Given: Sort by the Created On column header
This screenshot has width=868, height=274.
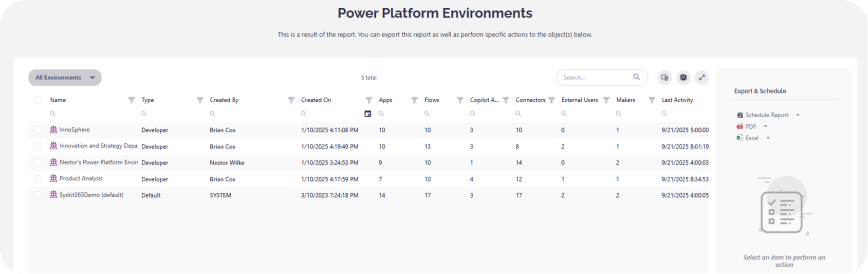Looking at the screenshot, I should click(x=316, y=100).
